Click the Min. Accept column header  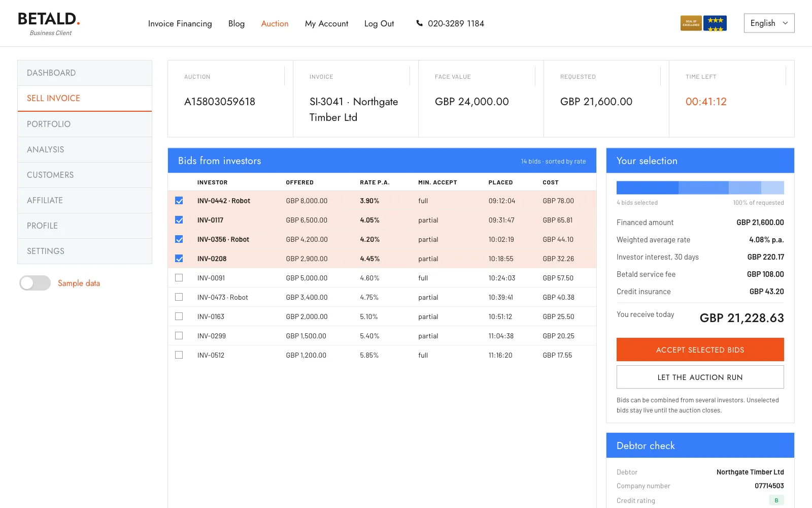pos(437,182)
